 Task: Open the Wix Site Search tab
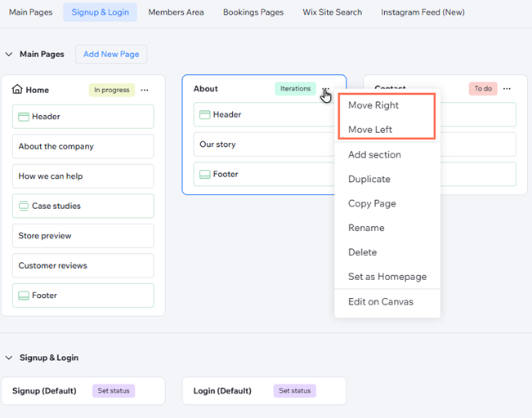(332, 12)
